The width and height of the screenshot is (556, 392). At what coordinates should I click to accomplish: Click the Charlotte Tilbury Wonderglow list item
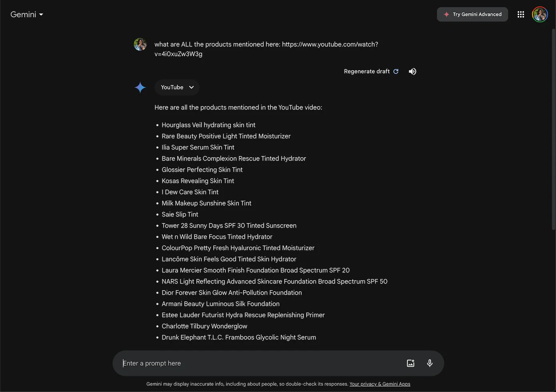(x=204, y=326)
